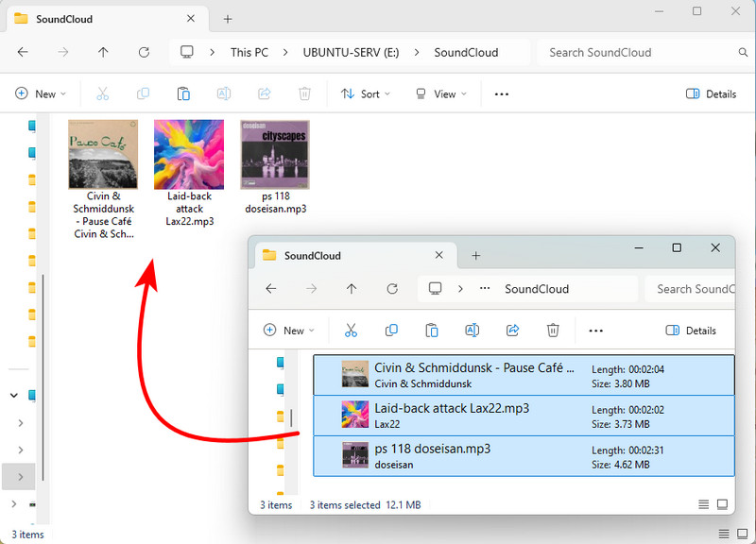Switch rear window to details list view
This screenshot has width=756, height=544.
tap(724, 534)
